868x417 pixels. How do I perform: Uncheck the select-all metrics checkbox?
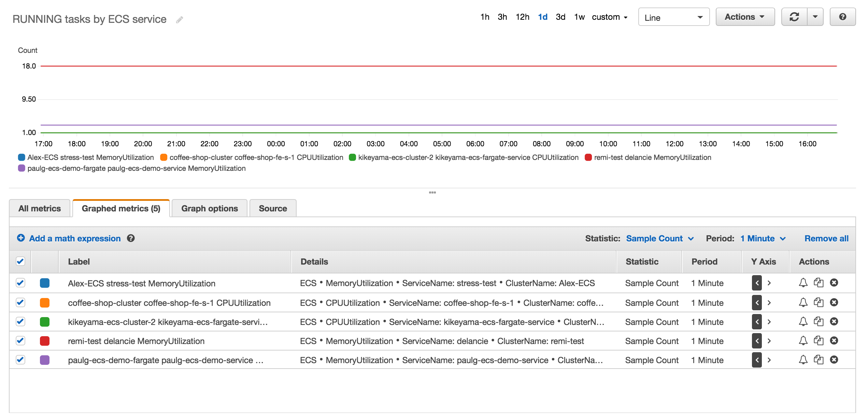[x=20, y=261]
